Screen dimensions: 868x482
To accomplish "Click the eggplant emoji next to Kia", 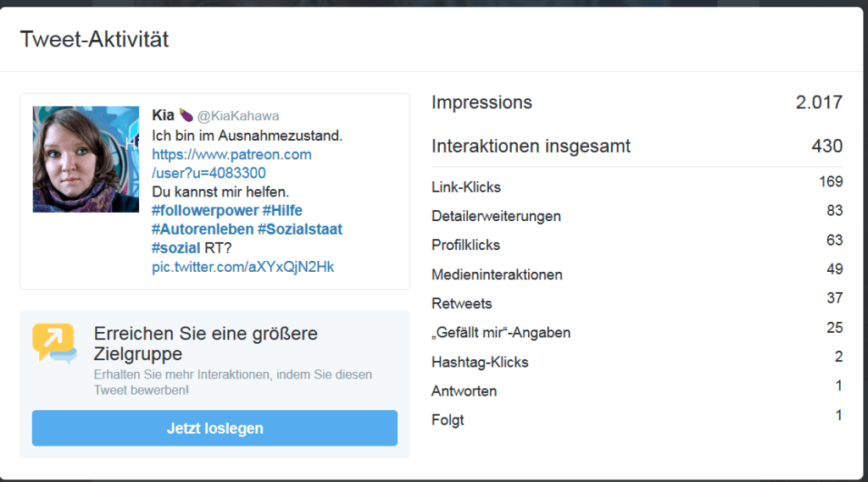I will click(186, 115).
